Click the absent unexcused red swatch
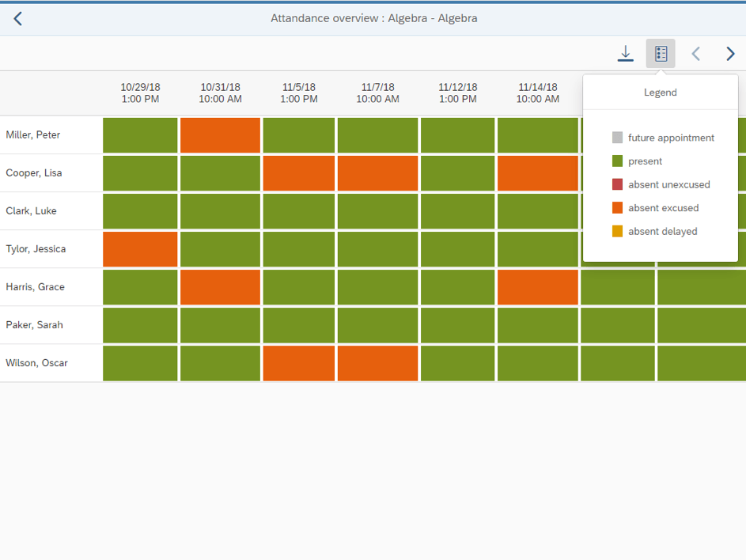The width and height of the screenshot is (746, 560). (x=618, y=184)
